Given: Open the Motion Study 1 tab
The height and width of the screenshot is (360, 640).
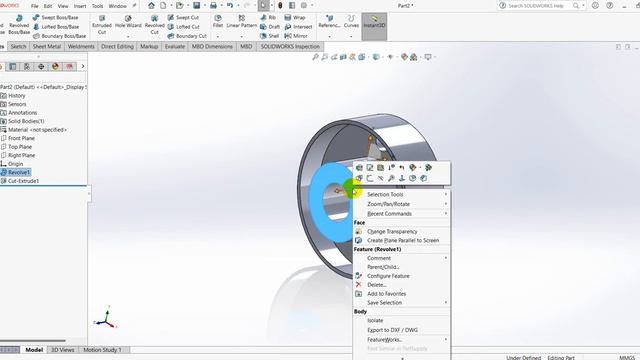Looking at the screenshot, I should [x=102, y=350].
